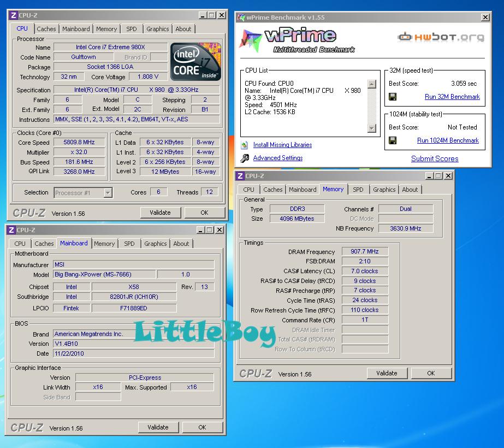Click processor name Intel Core i7 Extreme 980X
This screenshot has height=448, width=504.
pyautogui.click(x=110, y=48)
